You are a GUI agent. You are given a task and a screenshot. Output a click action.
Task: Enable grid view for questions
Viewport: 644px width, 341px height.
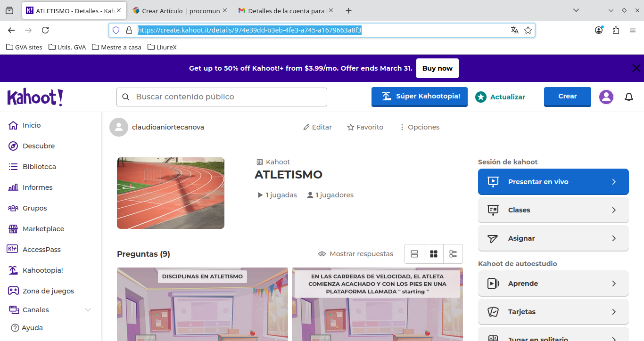click(433, 254)
